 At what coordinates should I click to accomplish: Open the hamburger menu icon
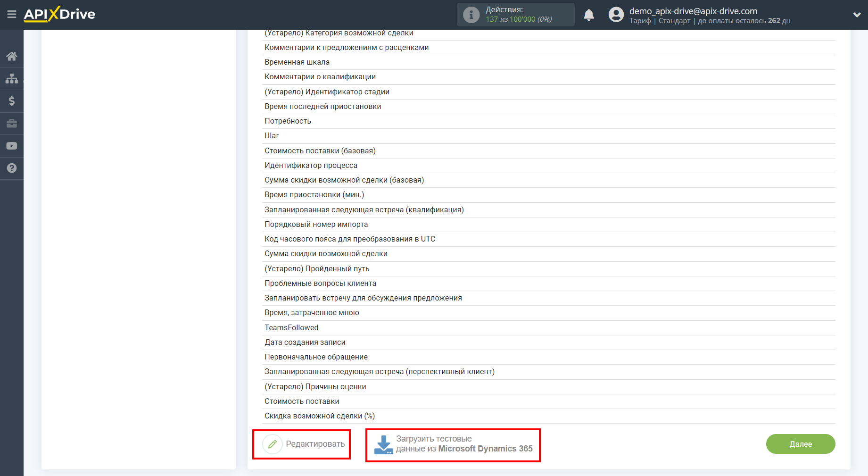point(12,15)
